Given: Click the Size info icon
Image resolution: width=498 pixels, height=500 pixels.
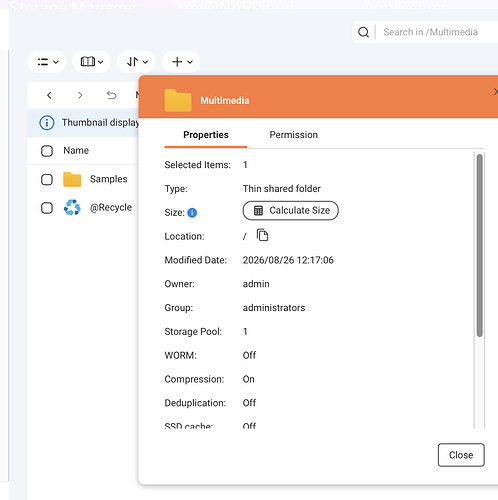Looking at the screenshot, I should pos(192,213).
